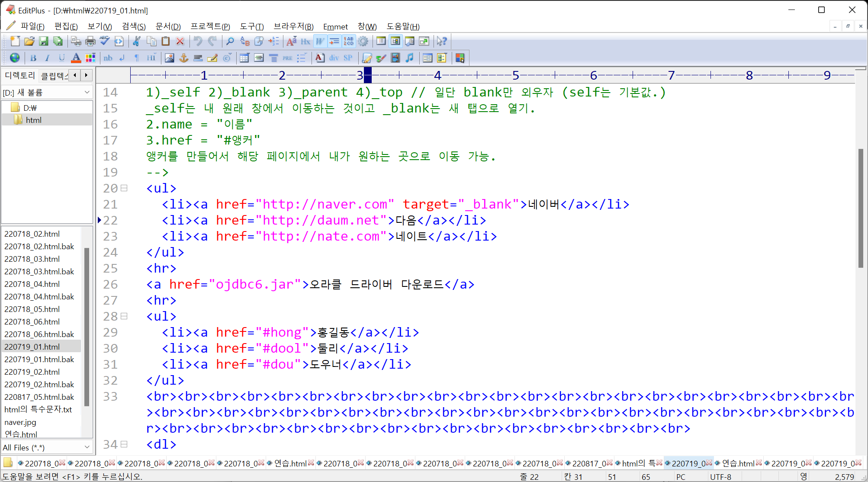Screen dimensions: 868x482
Task: Toggle word wrap button in toolbar
Action: [x=320, y=41]
